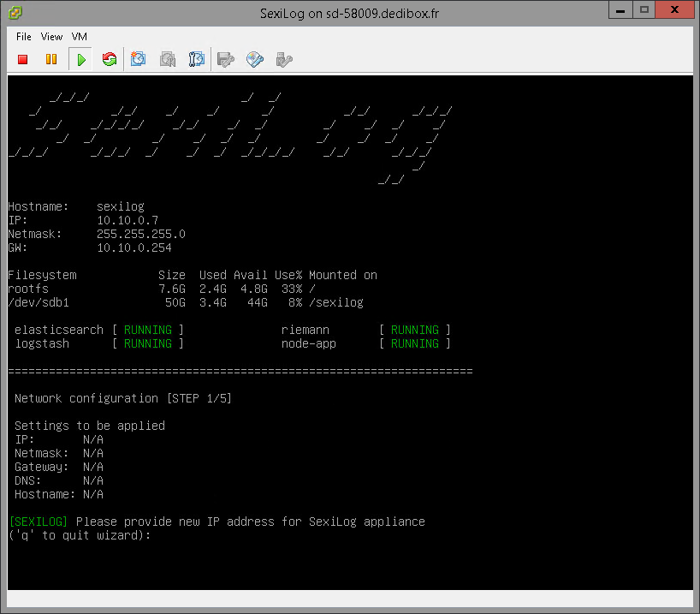
Task: Suspend the VM with the pause icon
Action: (51, 59)
